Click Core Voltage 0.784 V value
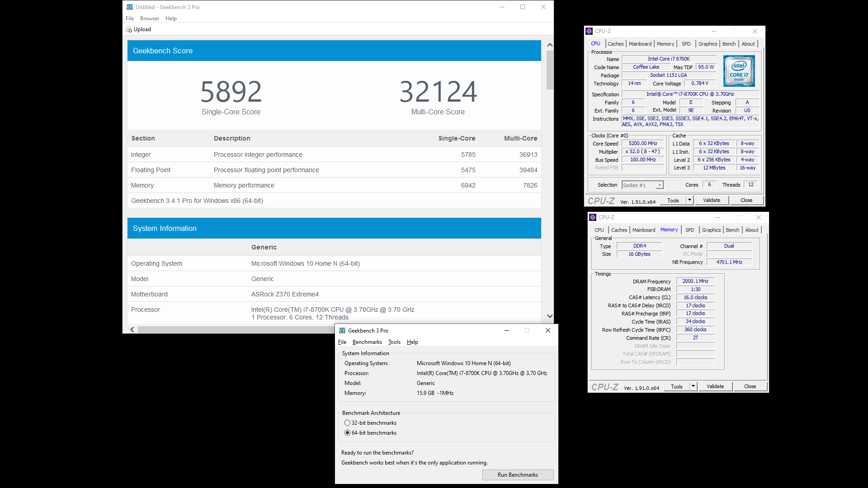This screenshot has height=488, width=868. pos(699,83)
